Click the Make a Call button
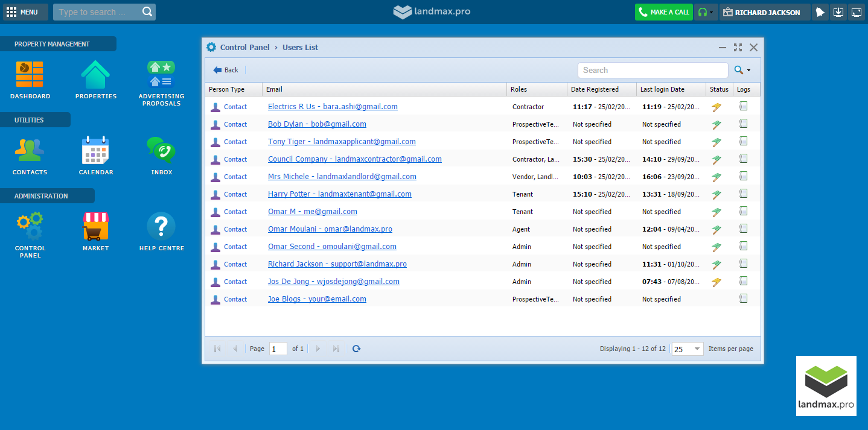 click(663, 12)
